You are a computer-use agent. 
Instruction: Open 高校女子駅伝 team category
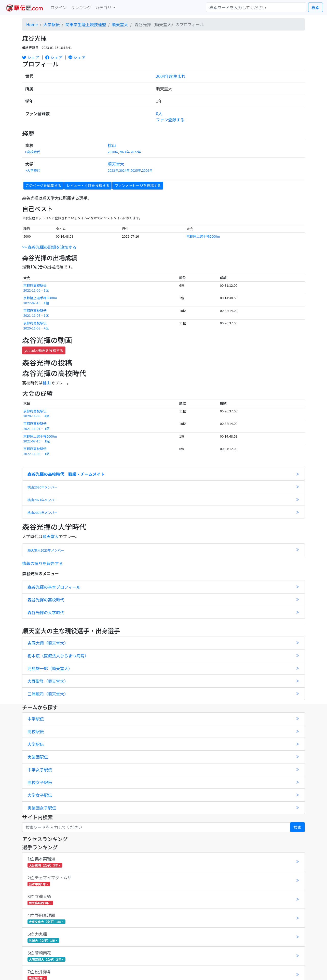coord(163,783)
